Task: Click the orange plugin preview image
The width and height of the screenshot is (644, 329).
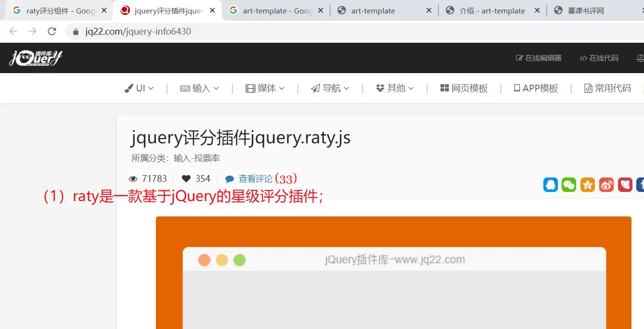Action: [394, 273]
